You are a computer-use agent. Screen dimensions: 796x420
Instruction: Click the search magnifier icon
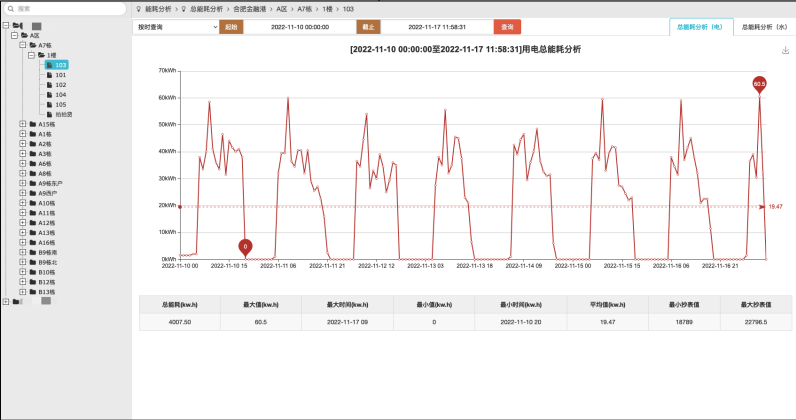click(10, 8)
